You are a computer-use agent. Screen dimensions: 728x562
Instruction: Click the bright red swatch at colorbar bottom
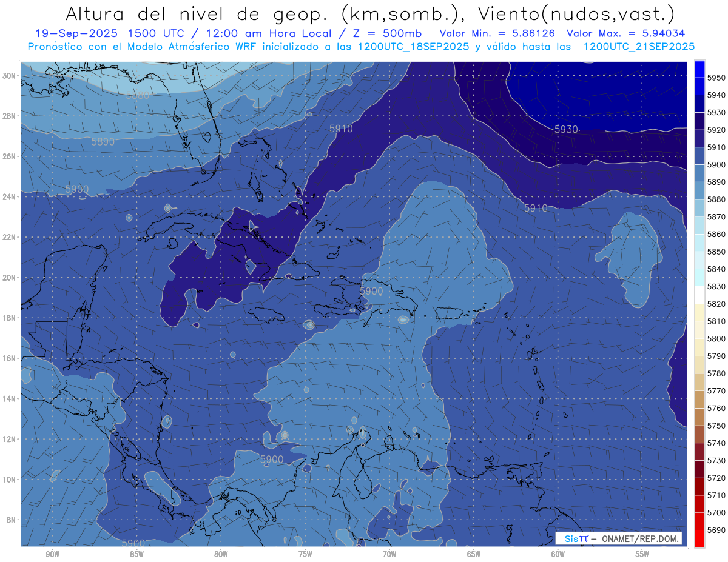[x=699, y=538]
